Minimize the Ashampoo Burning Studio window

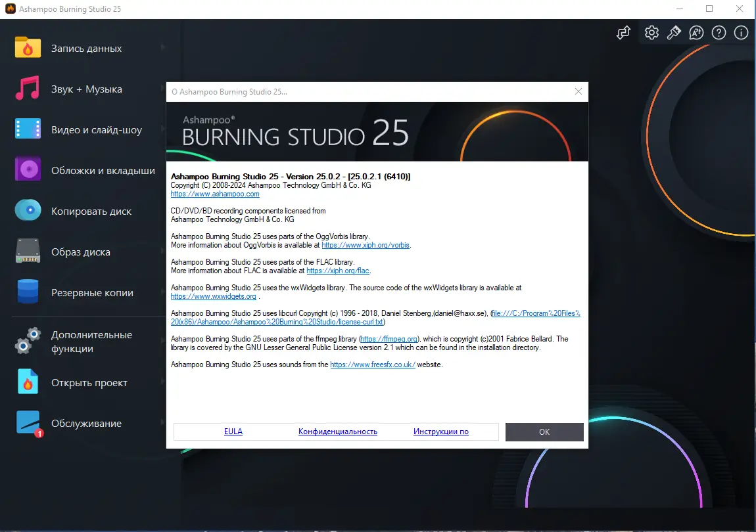pyautogui.click(x=680, y=9)
